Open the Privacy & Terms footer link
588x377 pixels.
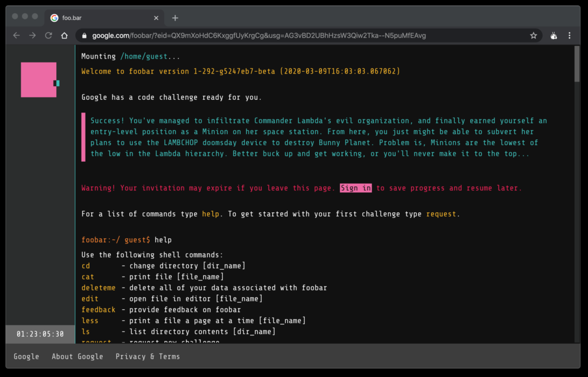coord(148,356)
